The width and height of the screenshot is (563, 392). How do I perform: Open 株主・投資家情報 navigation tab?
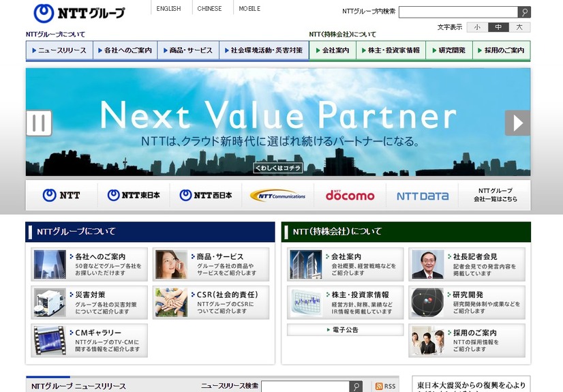point(391,50)
